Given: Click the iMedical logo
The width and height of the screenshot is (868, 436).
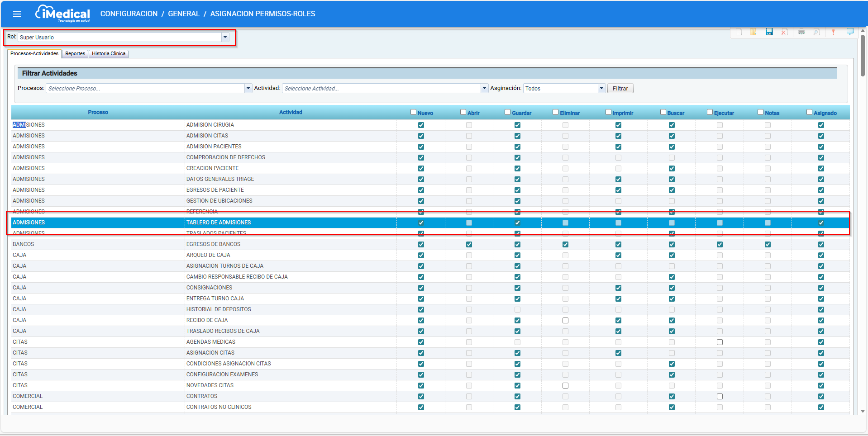Looking at the screenshot, I should (63, 14).
